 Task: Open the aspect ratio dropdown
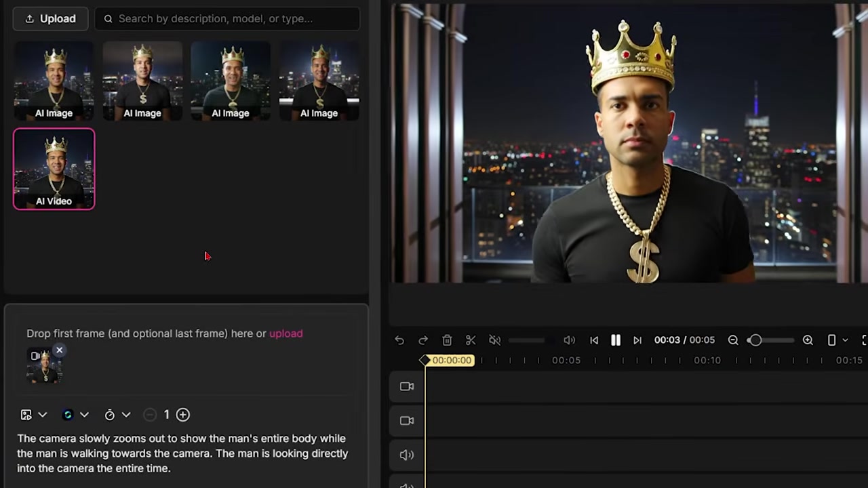click(x=837, y=340)
